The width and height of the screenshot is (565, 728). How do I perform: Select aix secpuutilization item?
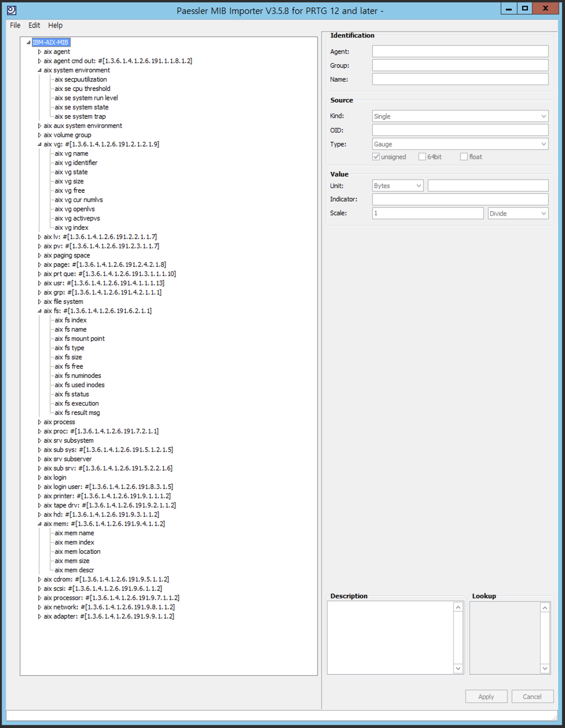(80, 79)
